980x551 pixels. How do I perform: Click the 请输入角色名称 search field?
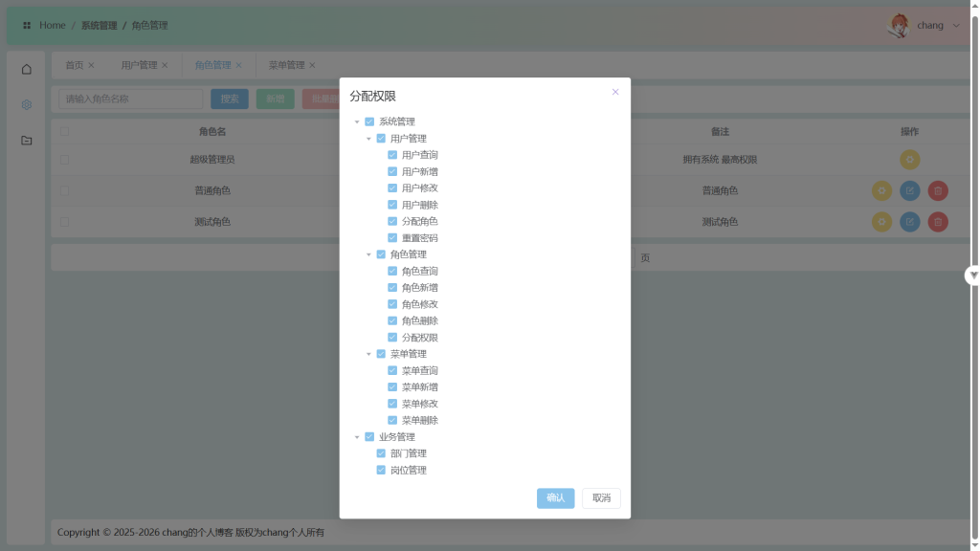[x=130, y=99]
